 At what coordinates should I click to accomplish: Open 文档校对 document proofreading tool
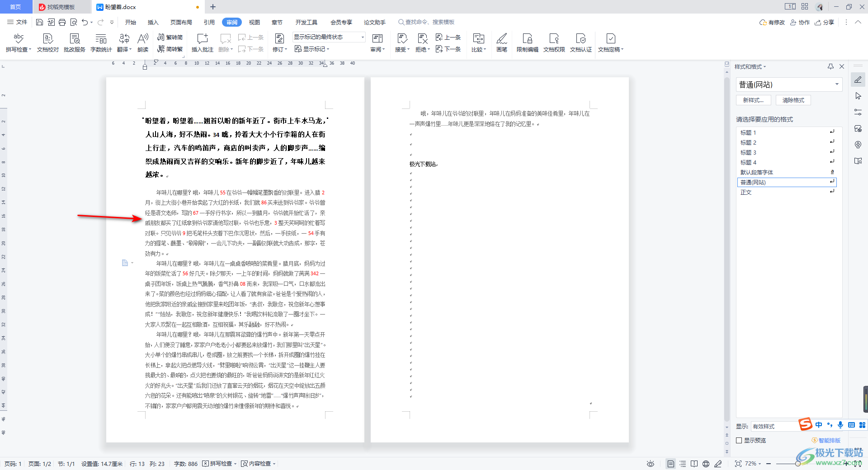click(x=48, y=43)
